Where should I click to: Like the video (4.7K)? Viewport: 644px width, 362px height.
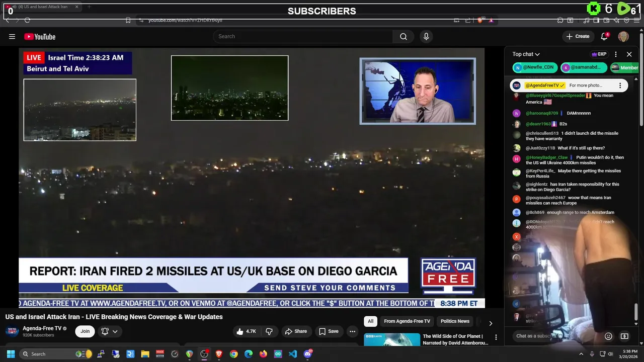(x=246, y=331)
